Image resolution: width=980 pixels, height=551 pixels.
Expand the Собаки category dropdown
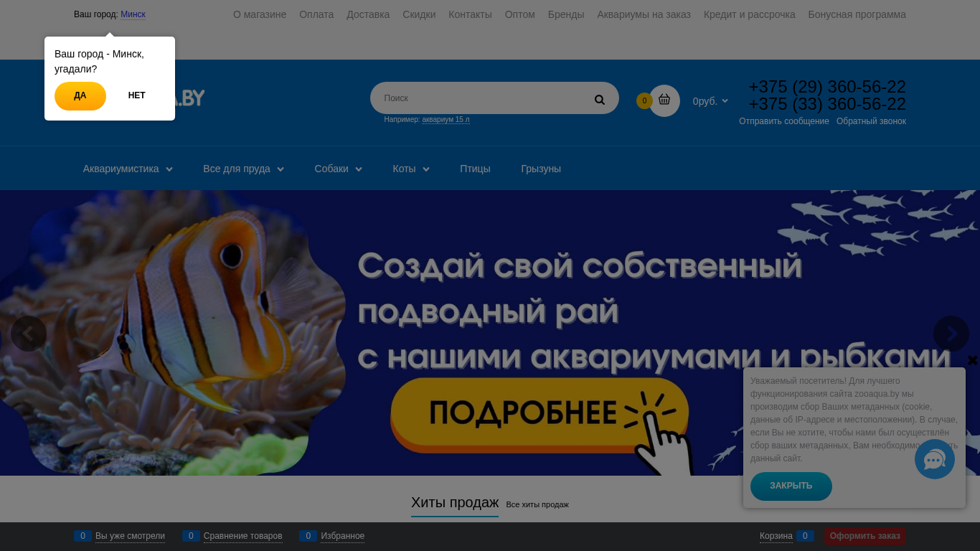pyautogui.click(x=338, y=169)
